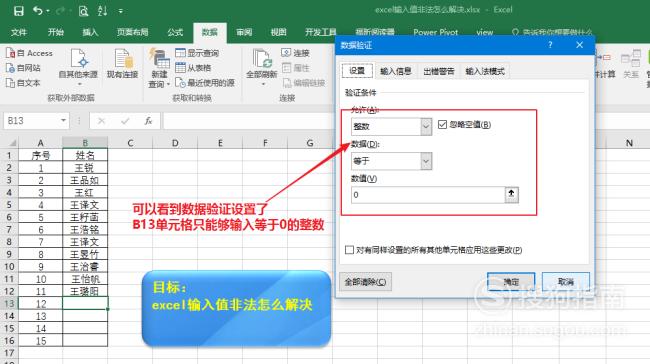Screen dimensions: 650x364
Task: Enable apply changes to all same-setting cells
Action: pos(349,250)
